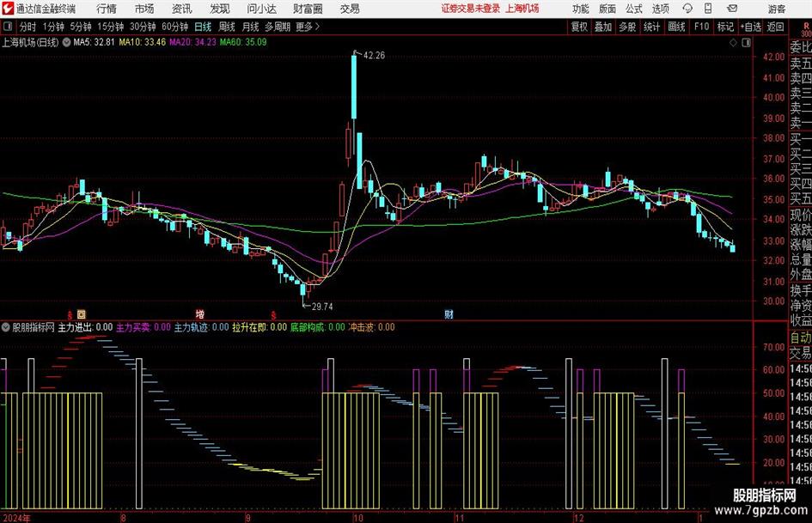Viewport: 812px width, 523px height.
Task: Click the 拉升在即: 0.00 indicator value
Action: click(259, 327)
